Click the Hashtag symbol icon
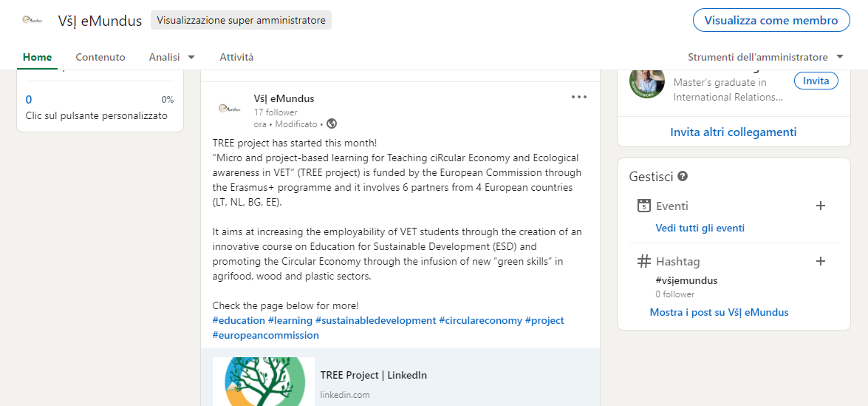 pyautogui.click(x=644, y=261)
